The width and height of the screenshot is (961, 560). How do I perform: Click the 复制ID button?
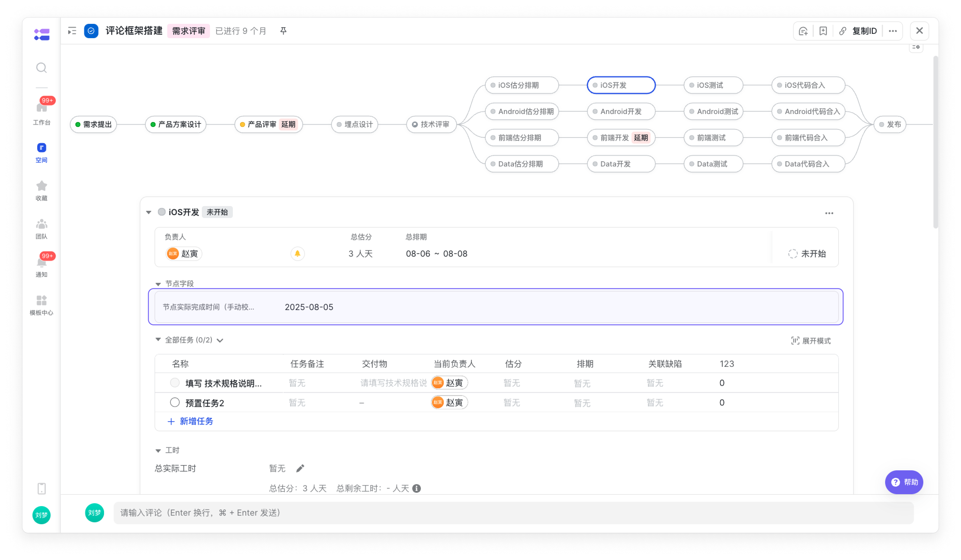(x=865, y=31)
